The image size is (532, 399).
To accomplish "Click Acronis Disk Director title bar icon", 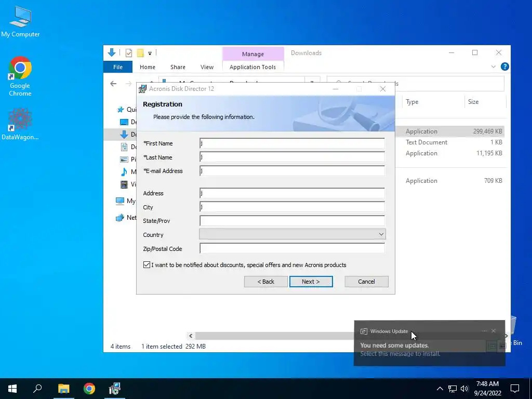I will 143,89.
